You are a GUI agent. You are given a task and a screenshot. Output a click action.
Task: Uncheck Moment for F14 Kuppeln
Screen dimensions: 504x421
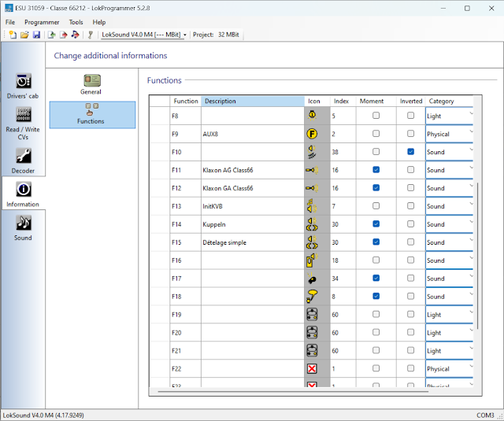point(376,223)
